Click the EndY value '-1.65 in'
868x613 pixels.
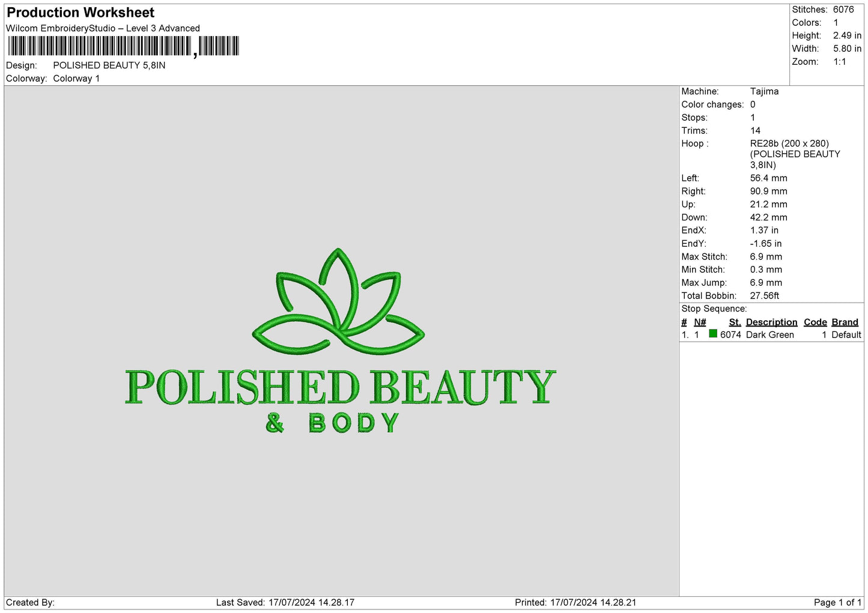click(x=766, y=244)
